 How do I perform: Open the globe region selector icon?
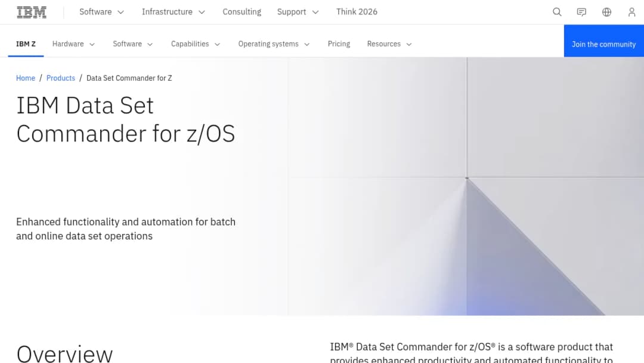606,12
